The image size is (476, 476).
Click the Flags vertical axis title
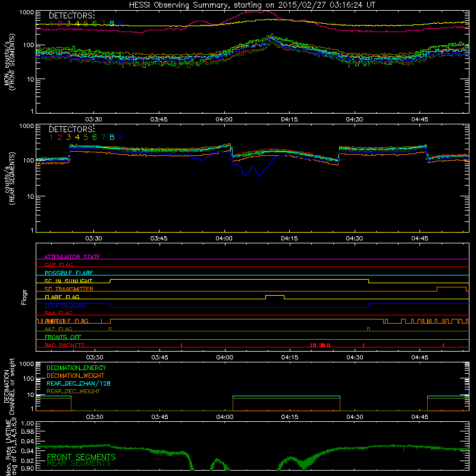(x=24, y=297)
